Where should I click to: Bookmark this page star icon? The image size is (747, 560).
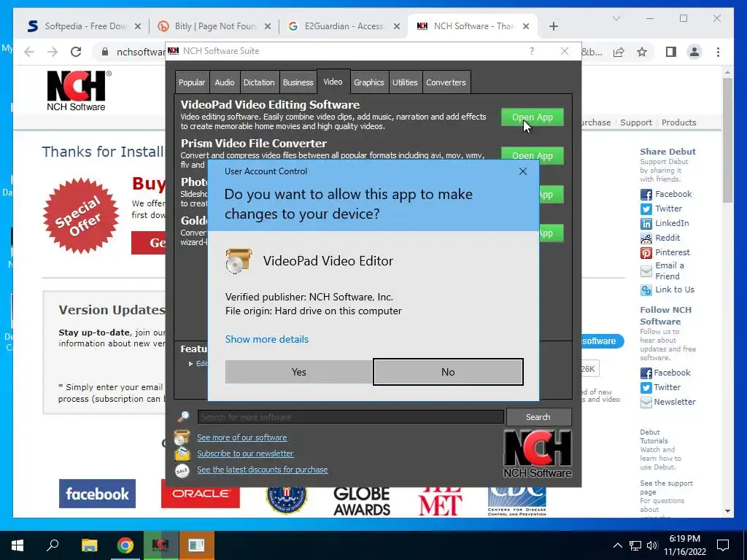click(642, 52)
